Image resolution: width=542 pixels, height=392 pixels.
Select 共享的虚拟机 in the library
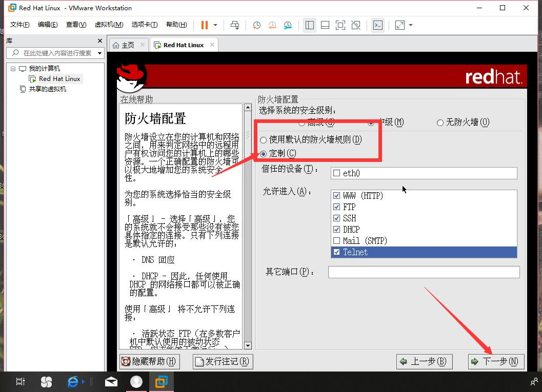pyautogui.click(x=47, y=89)
